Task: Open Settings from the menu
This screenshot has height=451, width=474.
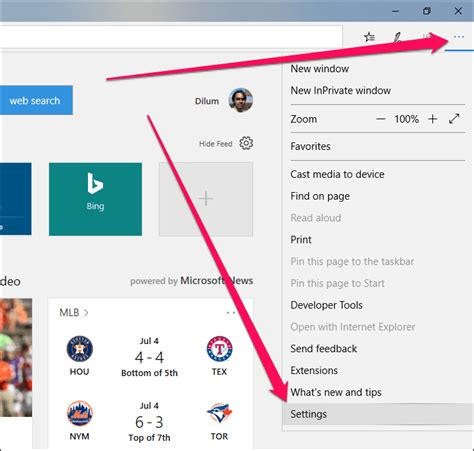Action: (378, 414)
